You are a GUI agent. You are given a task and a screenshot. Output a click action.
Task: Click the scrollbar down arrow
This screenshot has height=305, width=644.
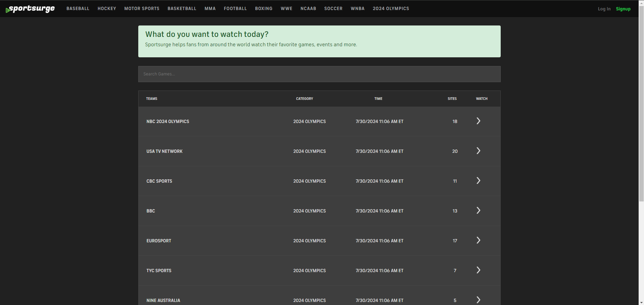641,302
